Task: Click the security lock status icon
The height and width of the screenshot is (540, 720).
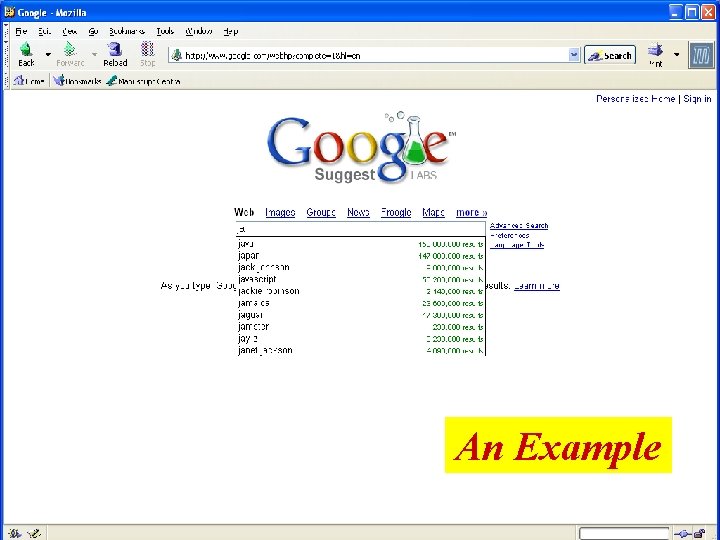Action: (x=700, y=534)
